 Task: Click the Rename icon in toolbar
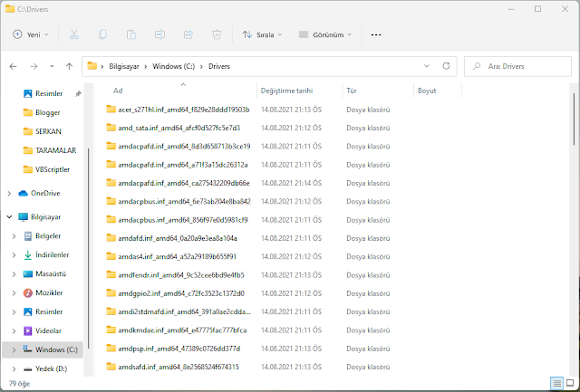[x=159, y=34]
